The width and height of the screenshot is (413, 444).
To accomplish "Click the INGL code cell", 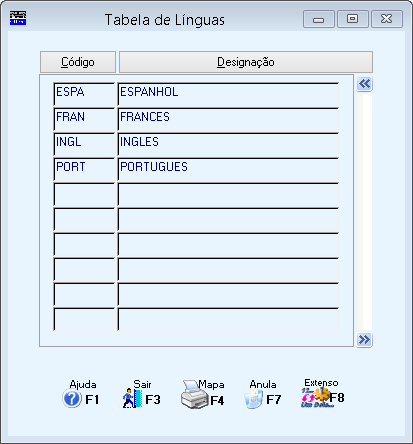I will [84, 144].
